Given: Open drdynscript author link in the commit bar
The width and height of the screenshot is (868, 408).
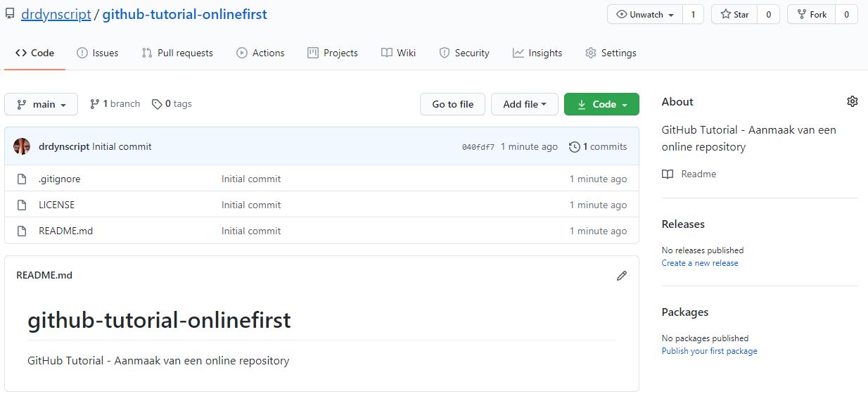Looking at the screenshot, I should click(x=64, y=146).
